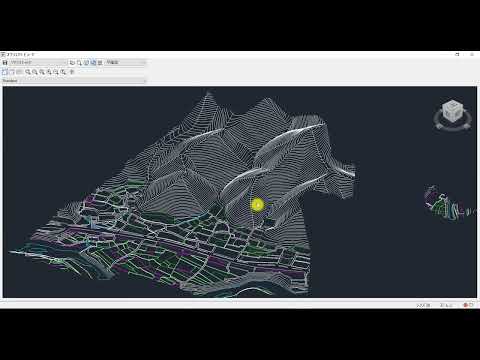Open the Standard dropdown below the toolbars
The image size is (480, 360).
(74, 81)
